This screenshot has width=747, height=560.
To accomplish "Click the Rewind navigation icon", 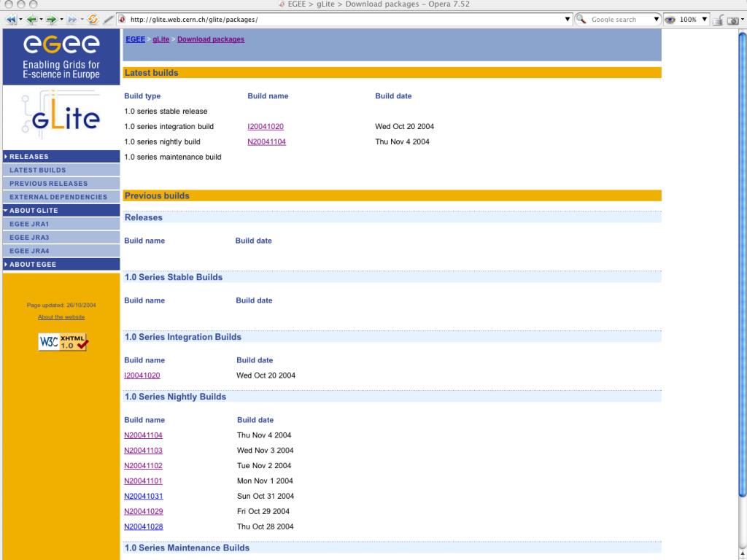I will tap(11, 20).
